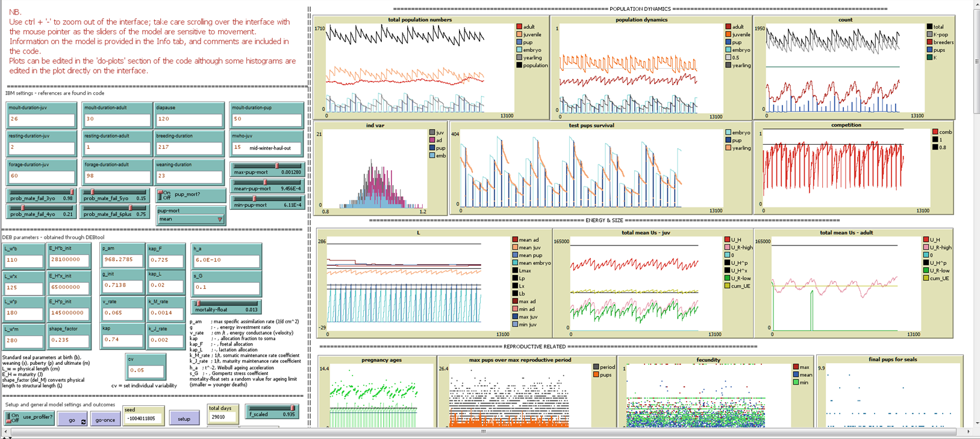Open the pup-mort chooser dropdown

[x=190, y=219]
